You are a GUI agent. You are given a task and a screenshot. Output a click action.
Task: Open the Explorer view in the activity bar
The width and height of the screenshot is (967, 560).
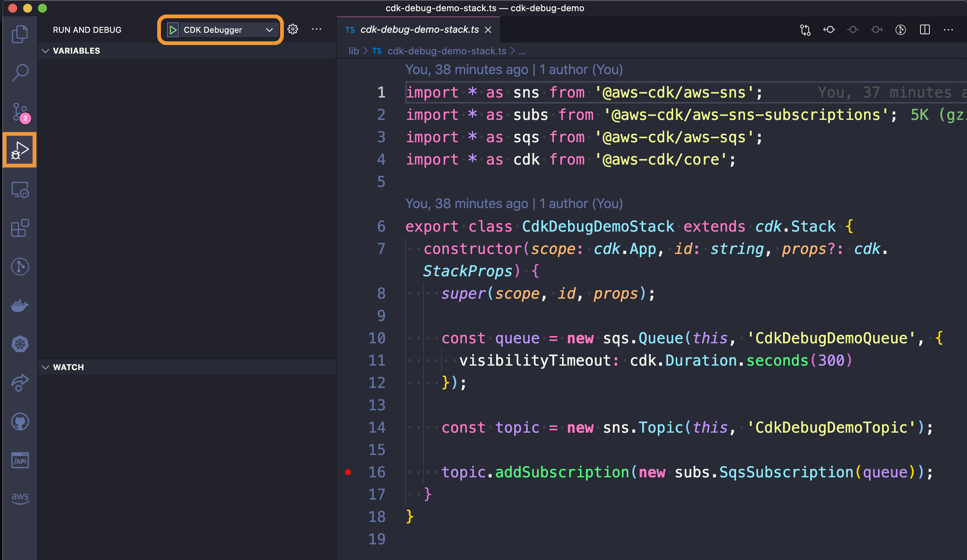tap(20, 34)
